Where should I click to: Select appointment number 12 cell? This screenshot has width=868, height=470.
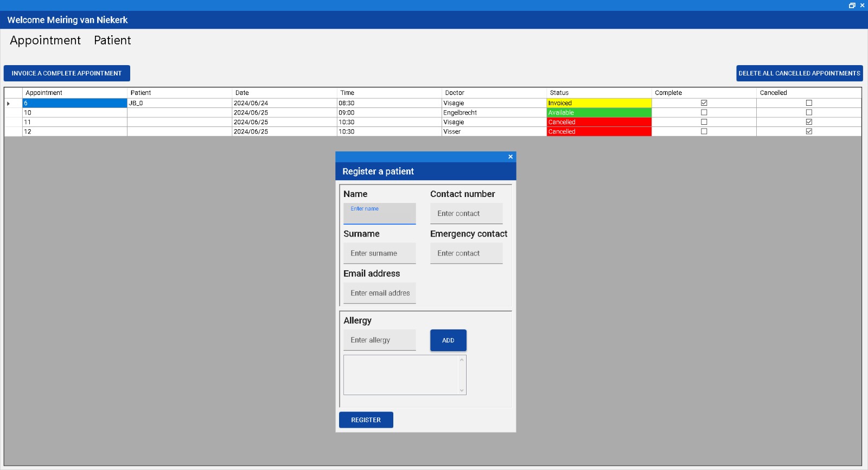click(75, 131)
